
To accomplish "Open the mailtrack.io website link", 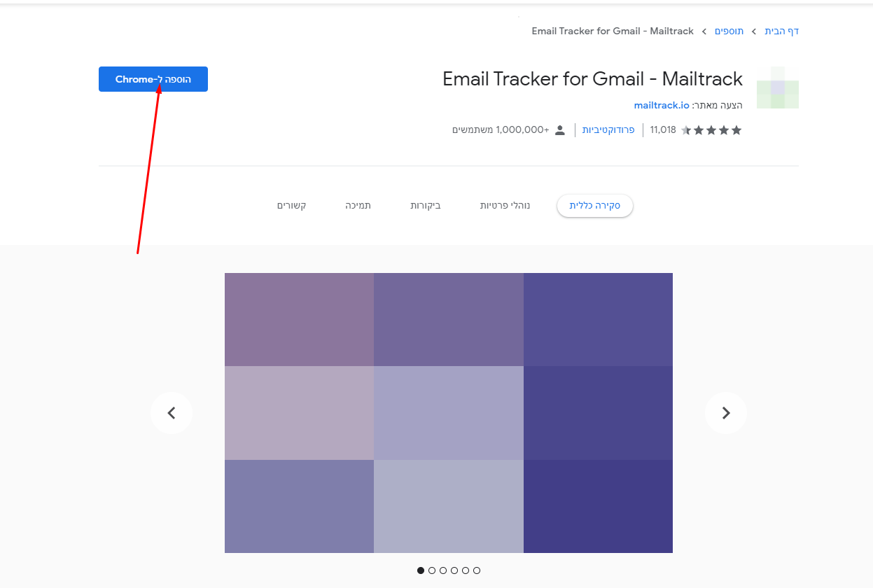I will 662,105.
